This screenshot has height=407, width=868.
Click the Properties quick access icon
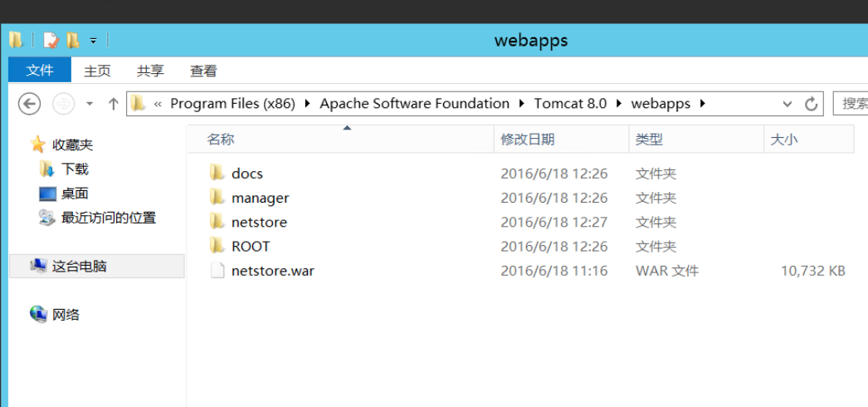[51, 40]
